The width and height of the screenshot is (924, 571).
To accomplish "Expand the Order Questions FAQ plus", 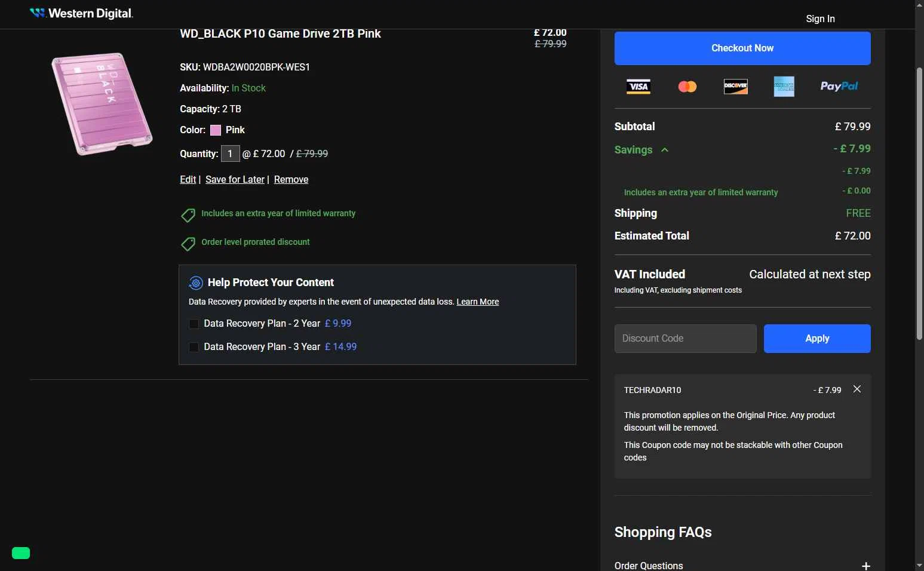I will [866, 566].
